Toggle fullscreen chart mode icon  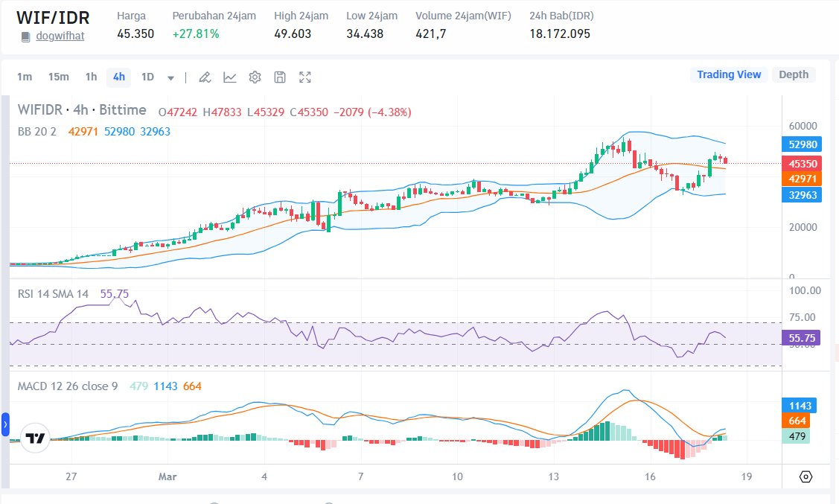click(304, 77)
